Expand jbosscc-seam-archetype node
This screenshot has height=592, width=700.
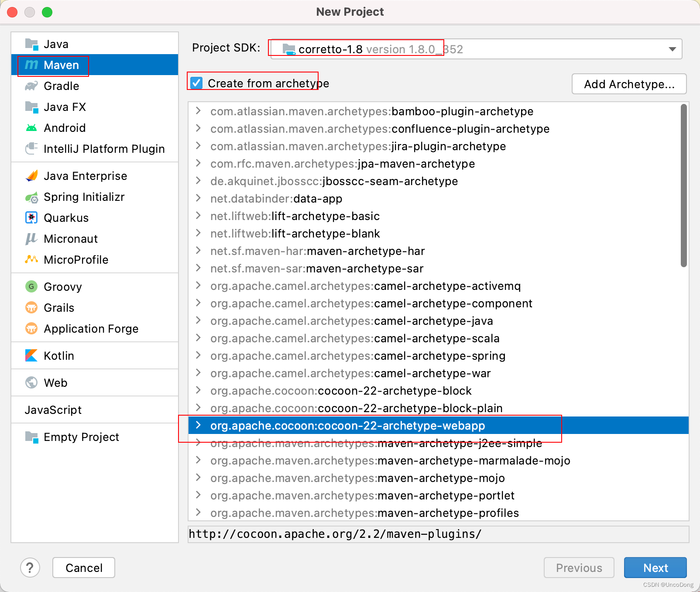[199, 181]
